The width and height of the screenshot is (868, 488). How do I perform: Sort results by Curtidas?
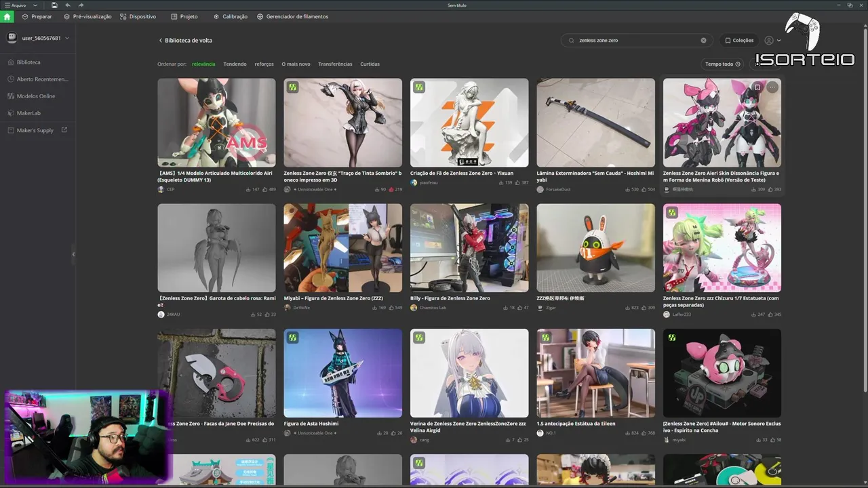click(370, 64)
